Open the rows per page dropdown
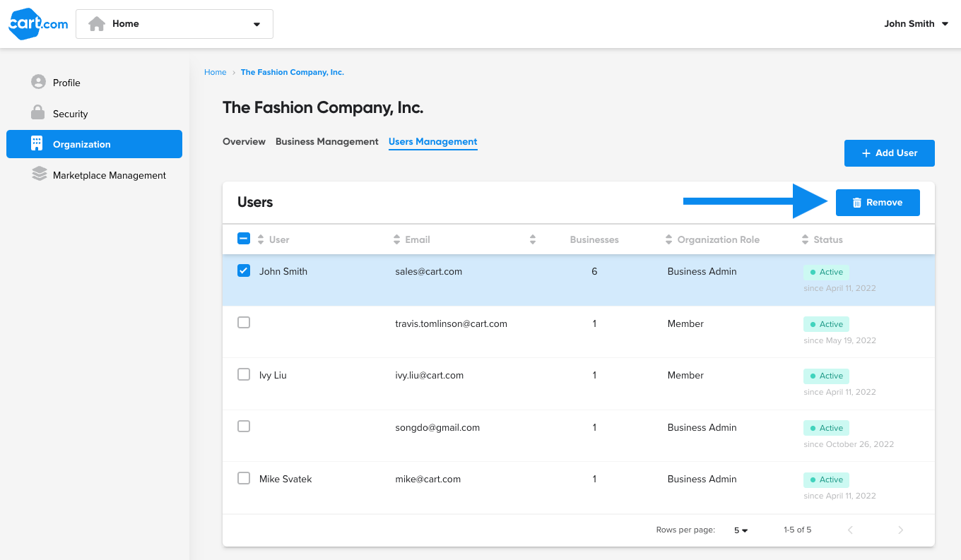This screenshot has height=560, width=961. coord(741,530)
